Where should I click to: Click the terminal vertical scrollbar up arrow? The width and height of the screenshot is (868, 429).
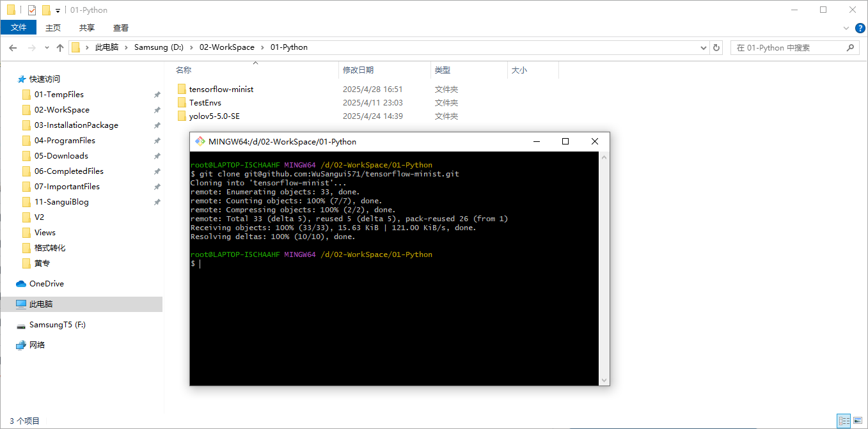click(x=604, y=157)
